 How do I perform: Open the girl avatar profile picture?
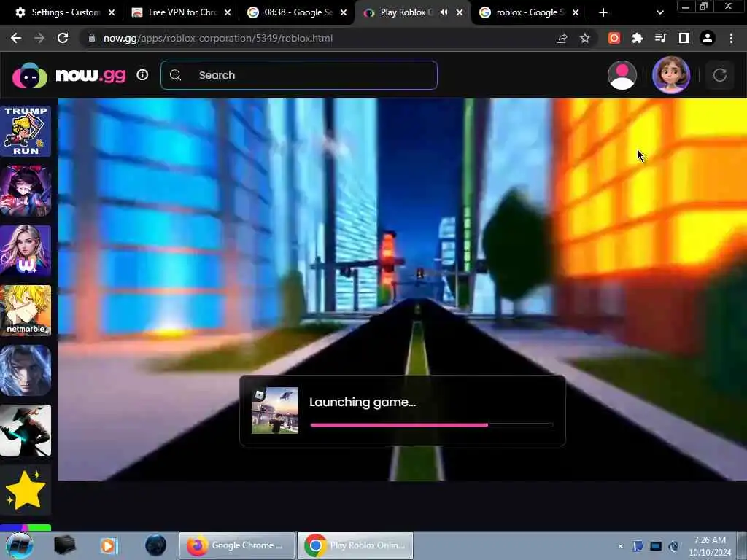point(671,75)
